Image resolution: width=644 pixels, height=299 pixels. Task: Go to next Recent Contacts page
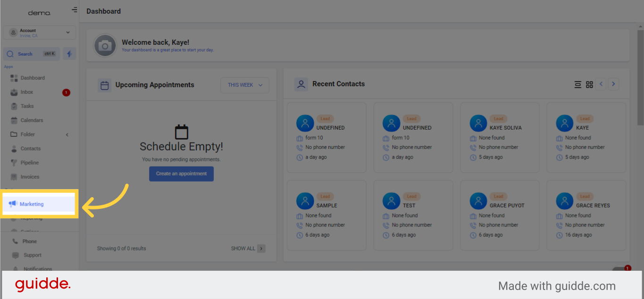click(x=613, y=84)
